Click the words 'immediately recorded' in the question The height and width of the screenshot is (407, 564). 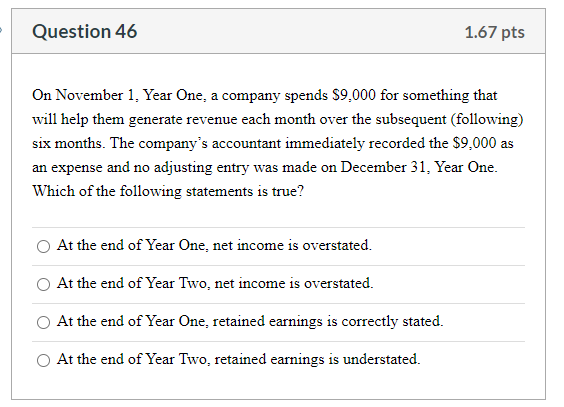[355, 143]
